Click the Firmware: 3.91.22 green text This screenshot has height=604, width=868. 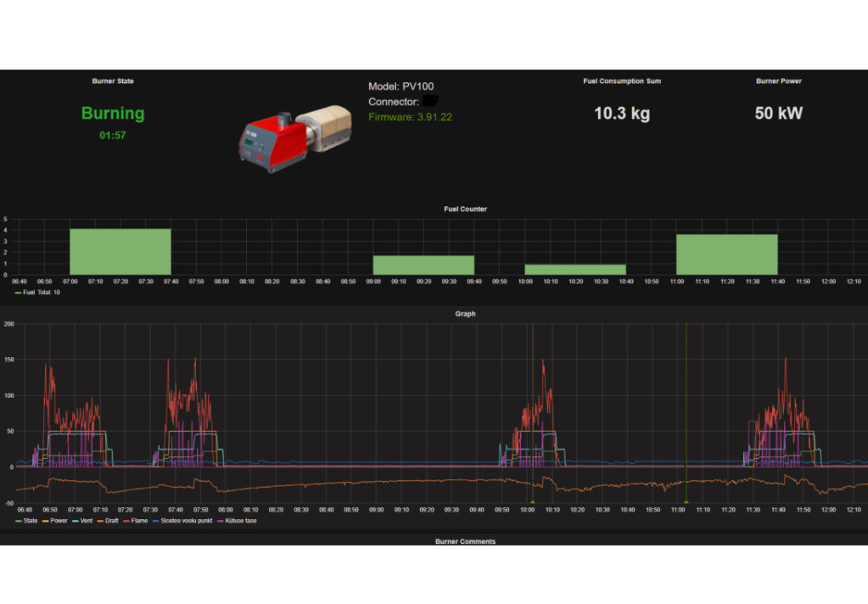[x=410, y=117]
